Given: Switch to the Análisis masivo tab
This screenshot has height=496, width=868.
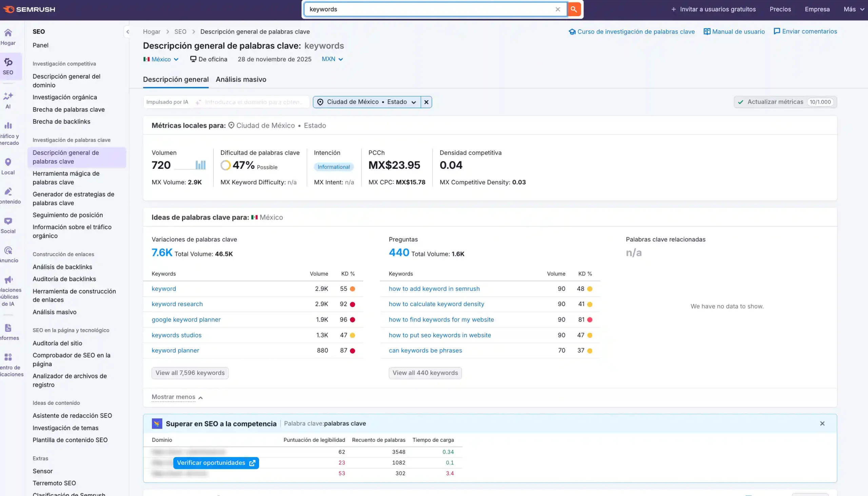Looking at the screenshot, I should pyautogui.click(x=241, y=79).
